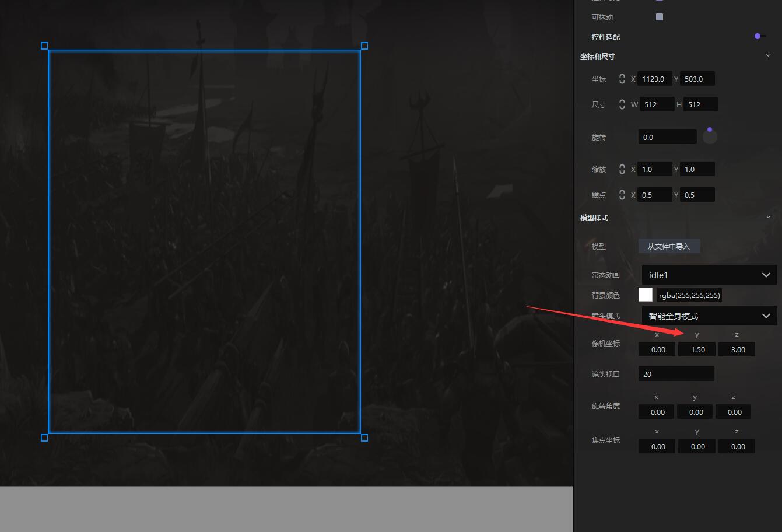Edit the rgba(255,255,255) color value
This screenshot has height=532, width=782.
point(690,295)
